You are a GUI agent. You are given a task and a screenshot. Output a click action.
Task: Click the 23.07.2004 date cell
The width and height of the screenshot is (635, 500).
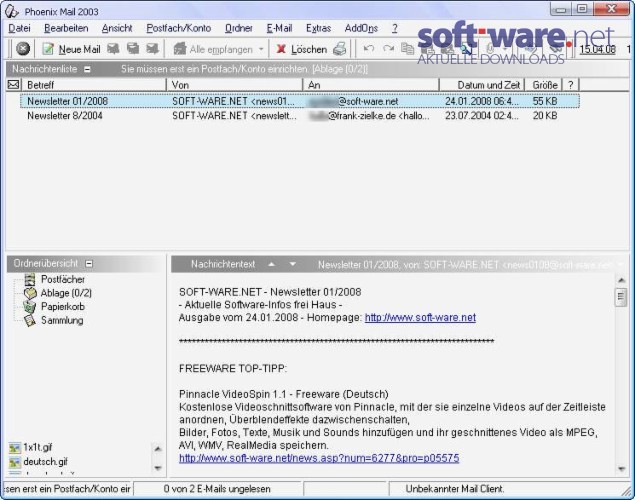(481, 116)
